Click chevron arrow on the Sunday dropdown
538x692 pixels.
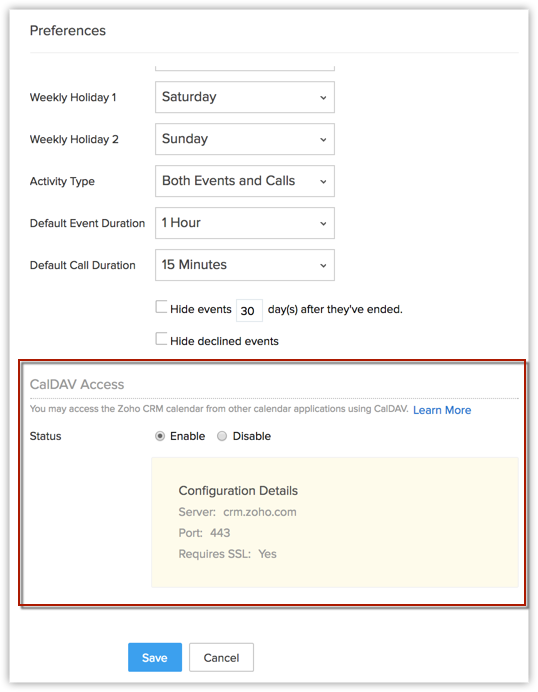pos(323,139)
